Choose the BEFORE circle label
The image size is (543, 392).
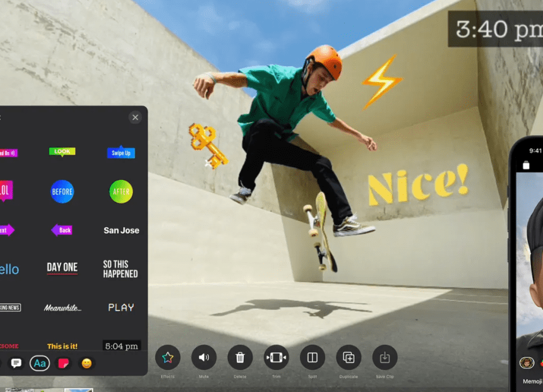tap(63, 191)
